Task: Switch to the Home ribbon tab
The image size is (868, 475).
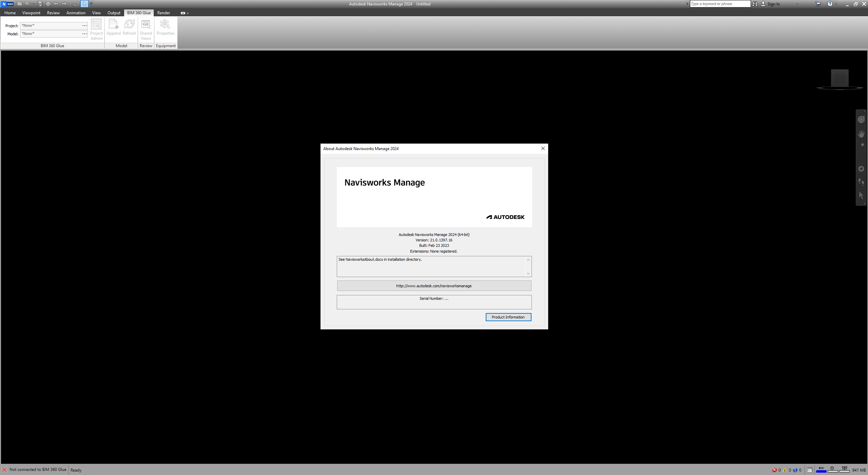Action: [x=10, y=13]
